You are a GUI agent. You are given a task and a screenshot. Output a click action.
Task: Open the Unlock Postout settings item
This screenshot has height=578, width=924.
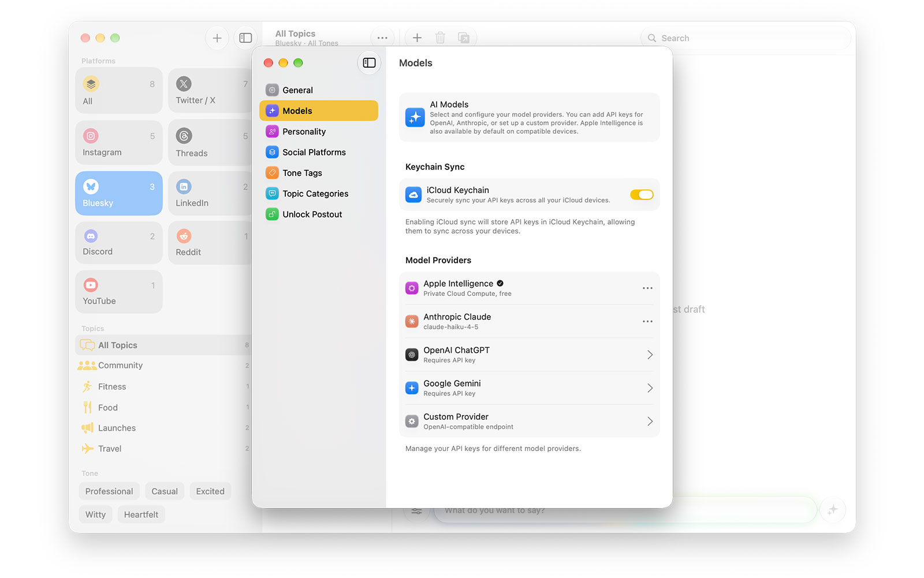[319, 214]
